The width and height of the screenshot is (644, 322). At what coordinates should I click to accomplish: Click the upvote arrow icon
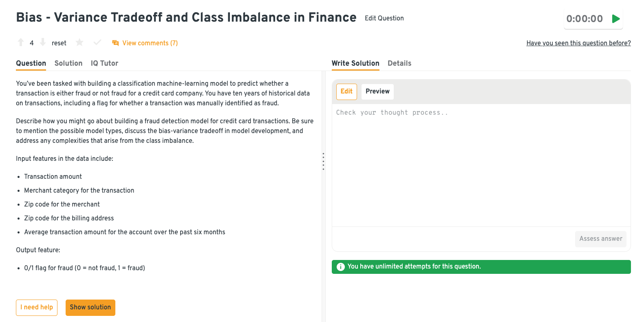[x=21, y=42]
